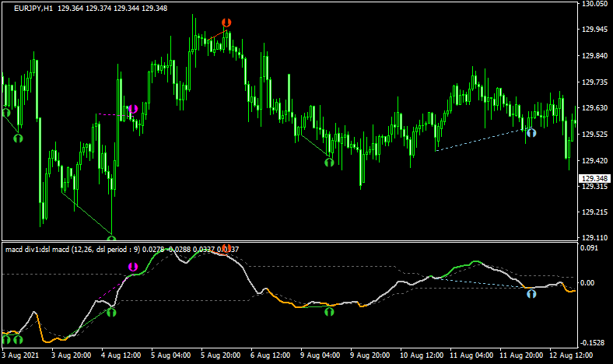Click the 5 Aug 20:00 time label
The image size is (613, 364).
(221, 355)
